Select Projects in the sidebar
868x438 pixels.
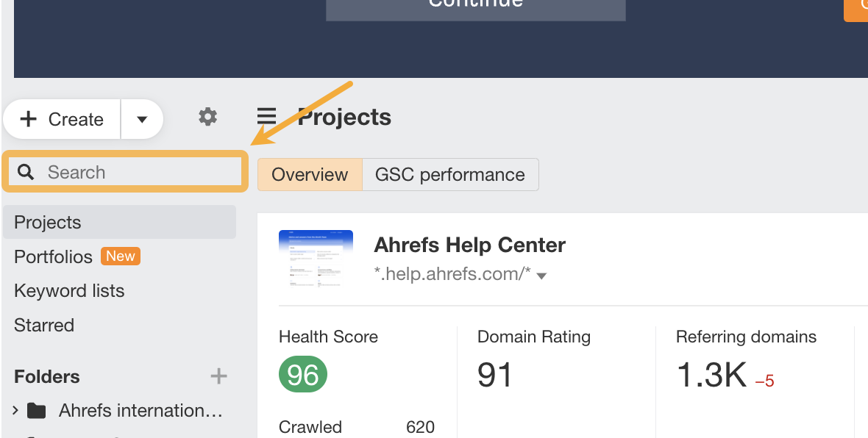[48, 223]
